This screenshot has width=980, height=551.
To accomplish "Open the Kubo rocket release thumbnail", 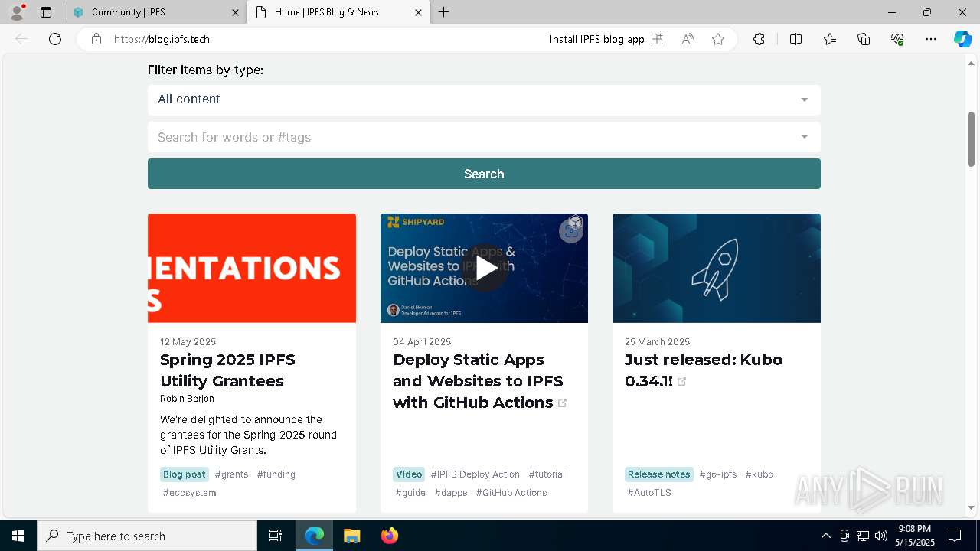I will pyautogui.click(x=717, y=268).
